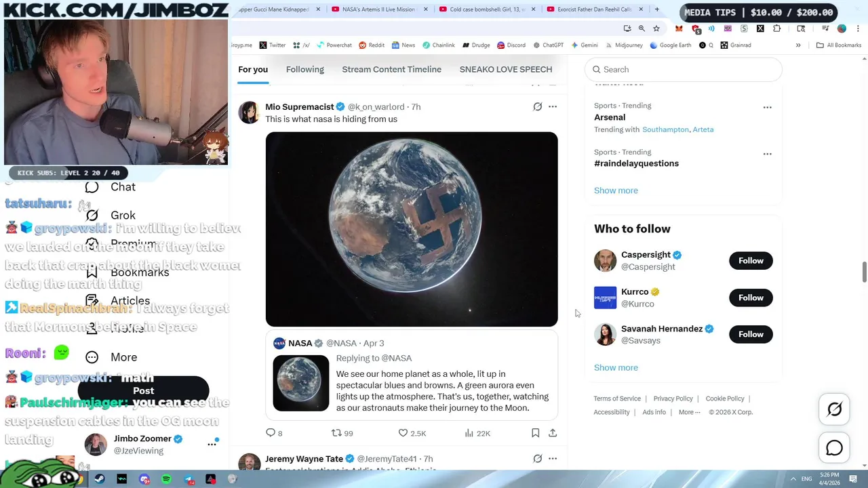Close the Cold case bombshell tab

pyautogui.click(x=533, y=9)
